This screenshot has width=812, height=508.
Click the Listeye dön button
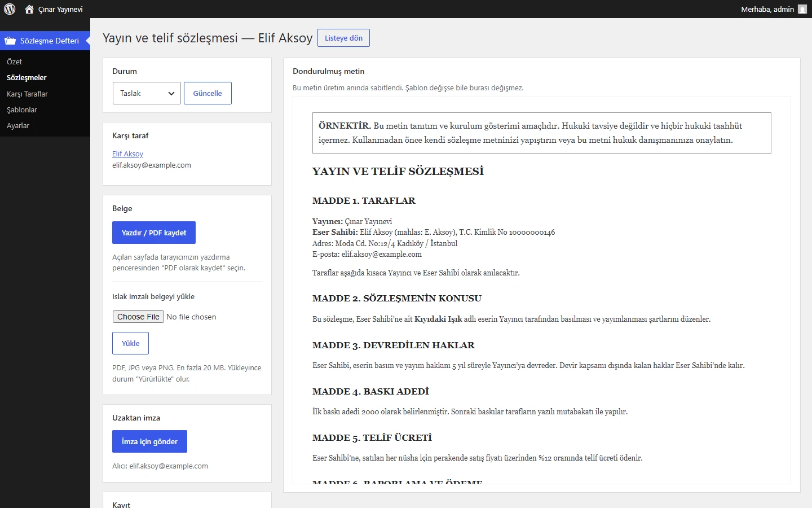[x=343, y=38]
